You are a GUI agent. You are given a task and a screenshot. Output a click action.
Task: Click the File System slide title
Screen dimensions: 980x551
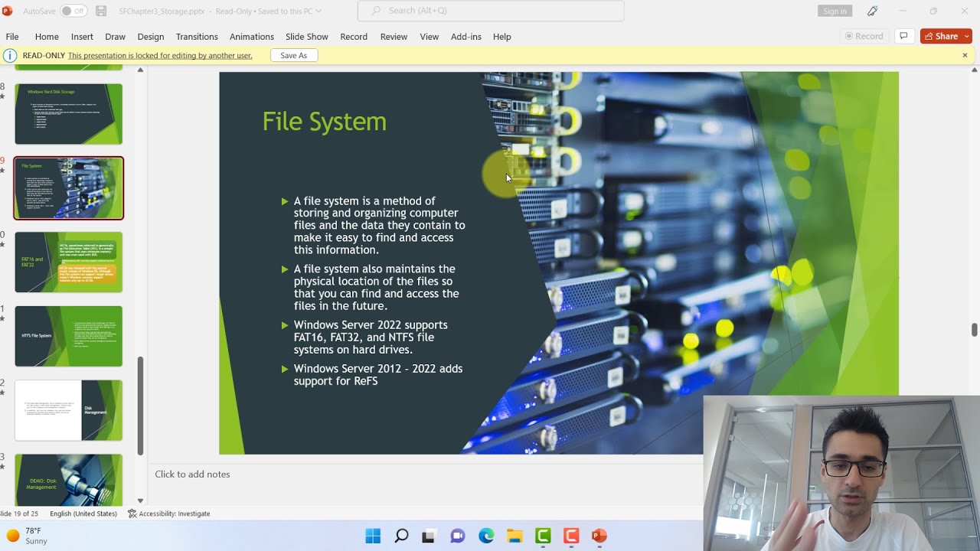pos(325,122)
